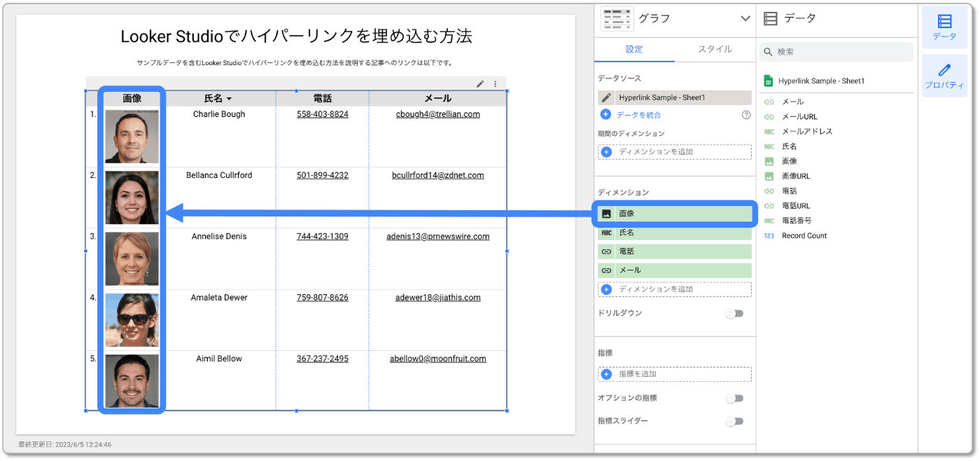
Task: Click the 電話 column header
Action: tap(323, 99)
